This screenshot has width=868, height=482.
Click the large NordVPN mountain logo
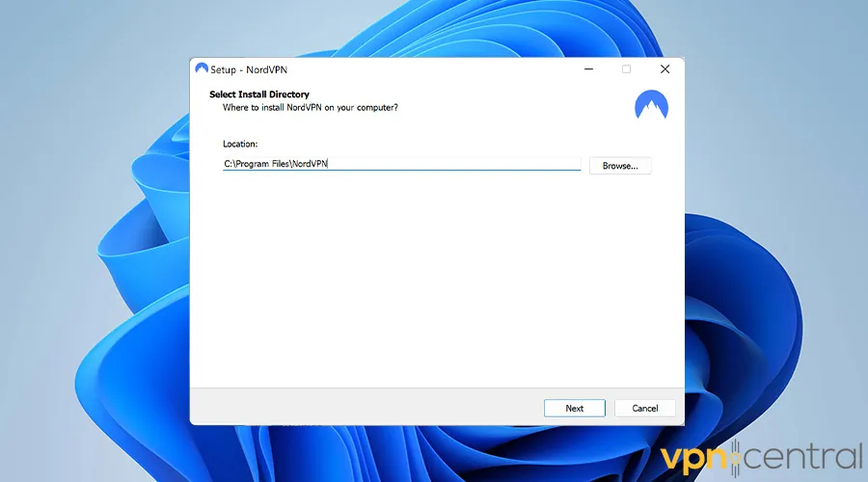tap(651, 104)
